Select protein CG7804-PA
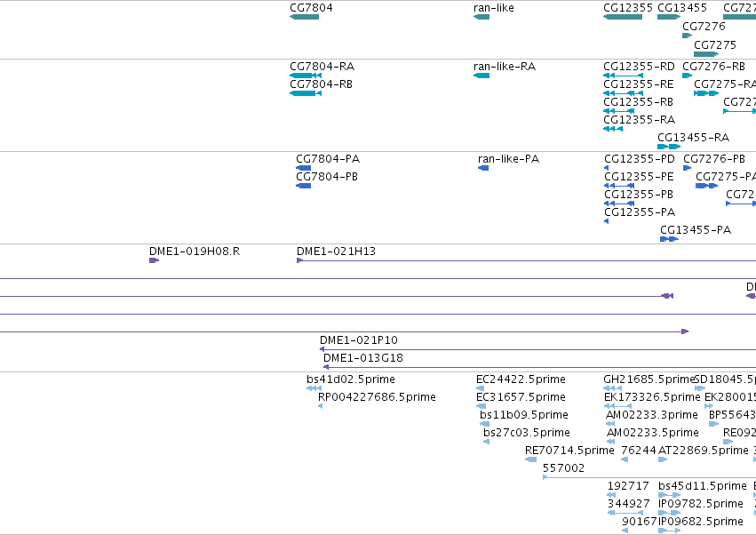756x535 pixels. click(328, 159)
